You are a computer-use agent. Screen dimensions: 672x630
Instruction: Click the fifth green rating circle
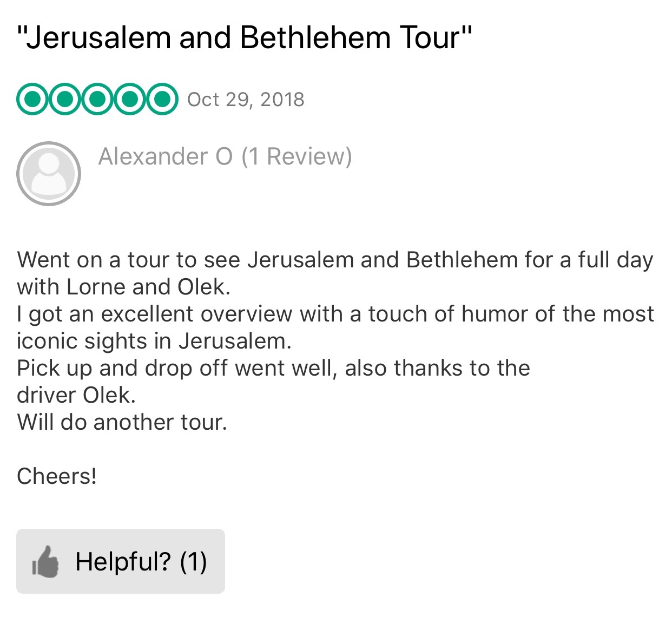coord(162,99)
